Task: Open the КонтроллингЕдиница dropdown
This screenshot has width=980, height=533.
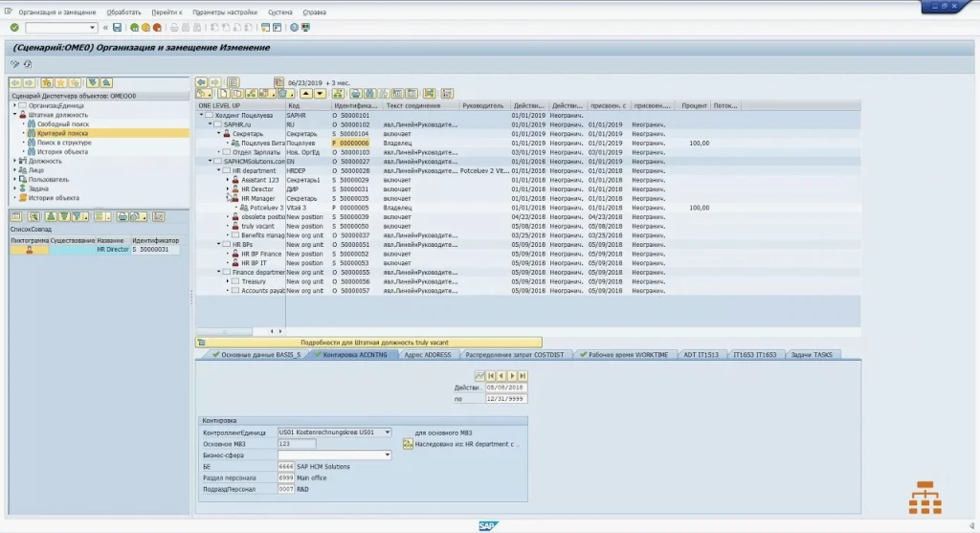Action: (x=387, y=433)
